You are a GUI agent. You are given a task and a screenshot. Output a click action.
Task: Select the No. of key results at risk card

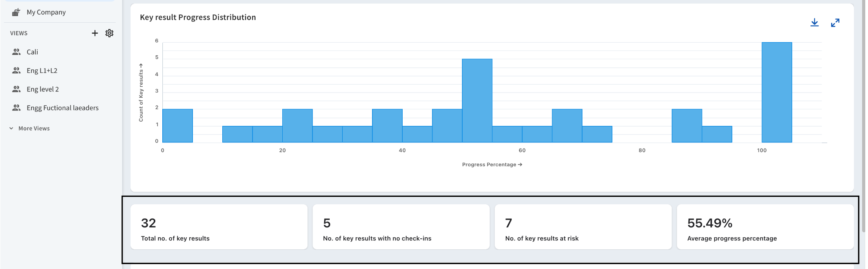(583, 227)
